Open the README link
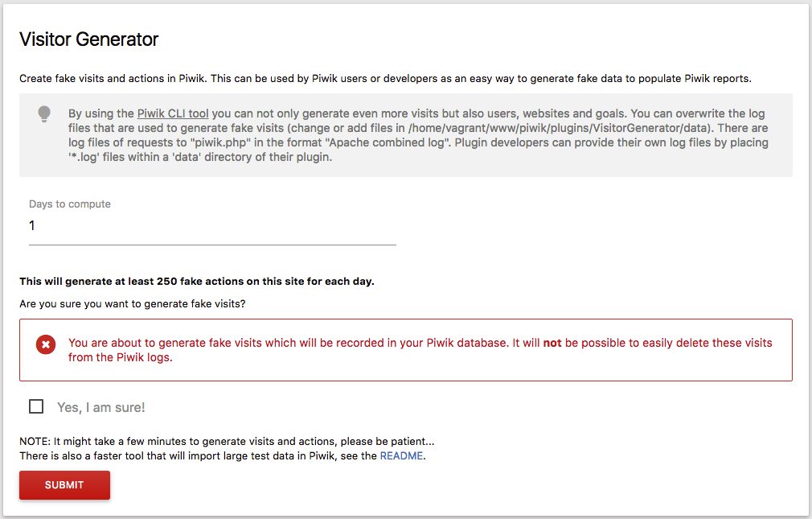 pyautogui.click(x=401, y=455)
